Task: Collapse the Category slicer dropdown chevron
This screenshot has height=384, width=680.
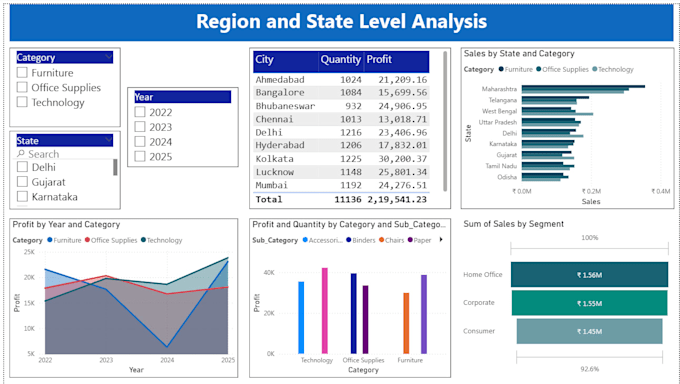Action: click(x=108, y=56)
